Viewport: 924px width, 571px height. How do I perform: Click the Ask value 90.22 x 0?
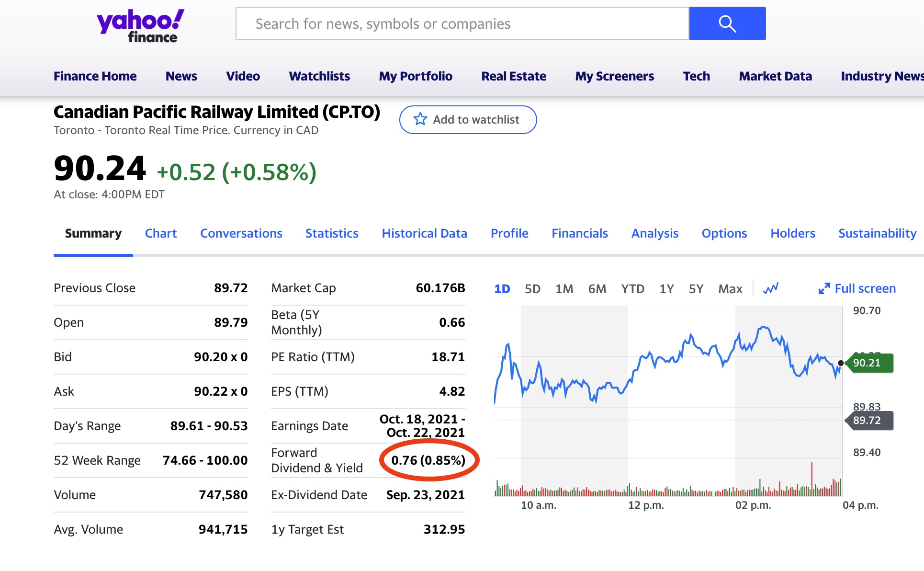(x=221, y=391)
